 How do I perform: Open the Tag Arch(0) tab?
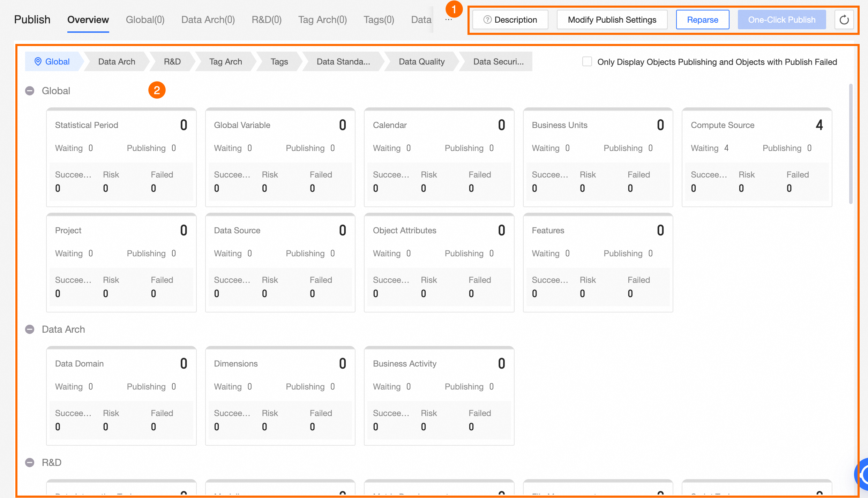click(x=322, y=20)
